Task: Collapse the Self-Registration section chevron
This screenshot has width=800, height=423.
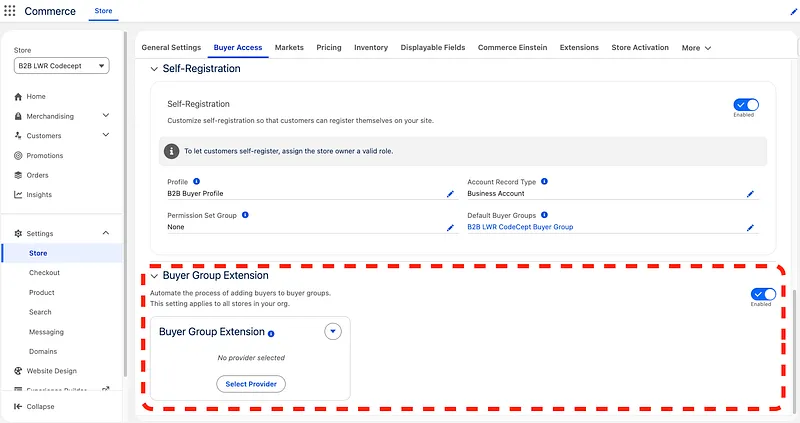Action: click(x=154, y=69)
